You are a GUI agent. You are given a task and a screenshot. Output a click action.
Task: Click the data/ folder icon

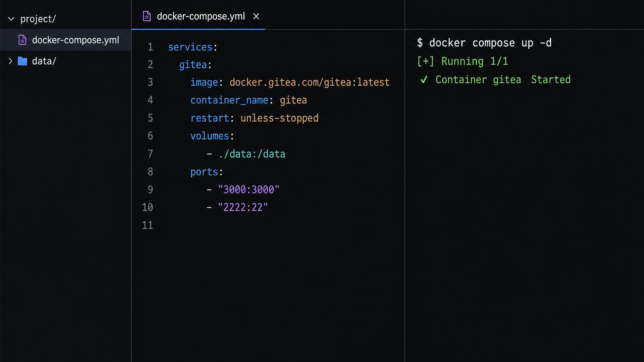coord(23,61)
